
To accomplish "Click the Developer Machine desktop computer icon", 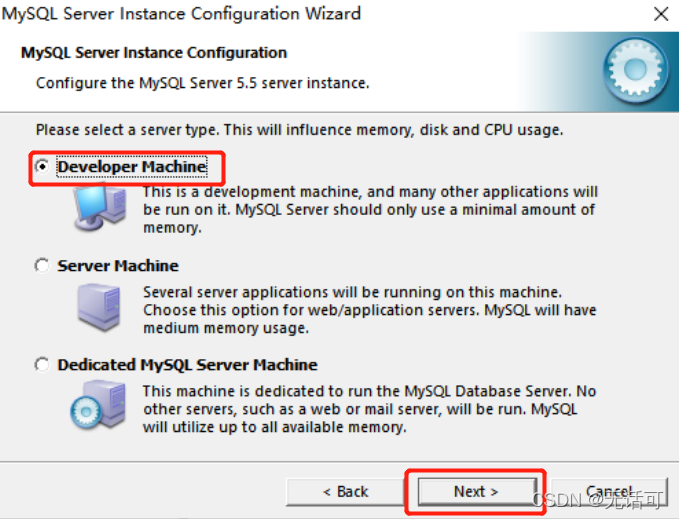I will pos(100,206).
